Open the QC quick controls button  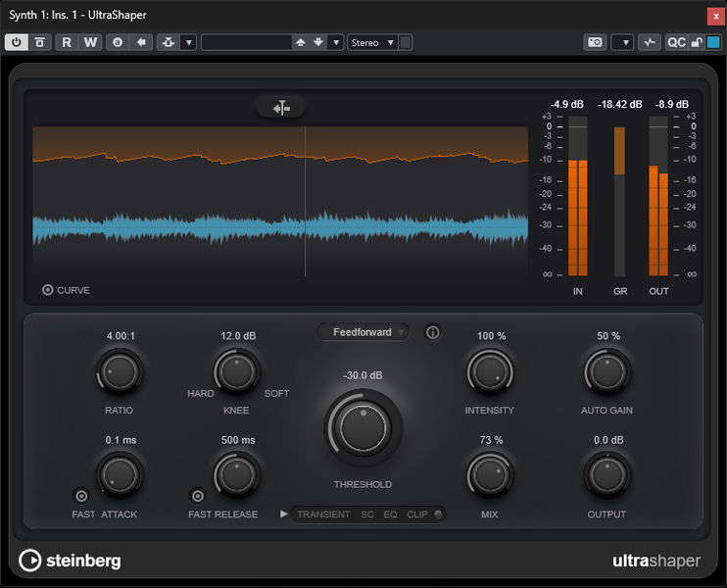click(x=676, y=42)
